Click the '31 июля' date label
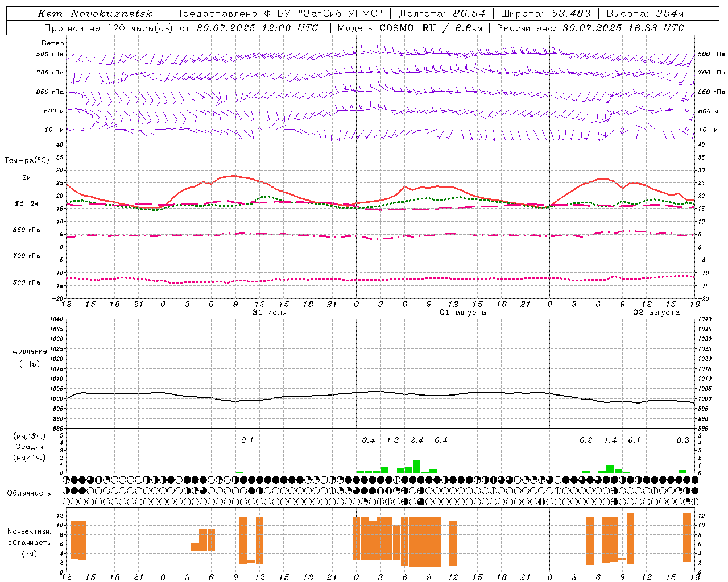The width and height of the screenshot is (728, 582). (x=270, y=313)
